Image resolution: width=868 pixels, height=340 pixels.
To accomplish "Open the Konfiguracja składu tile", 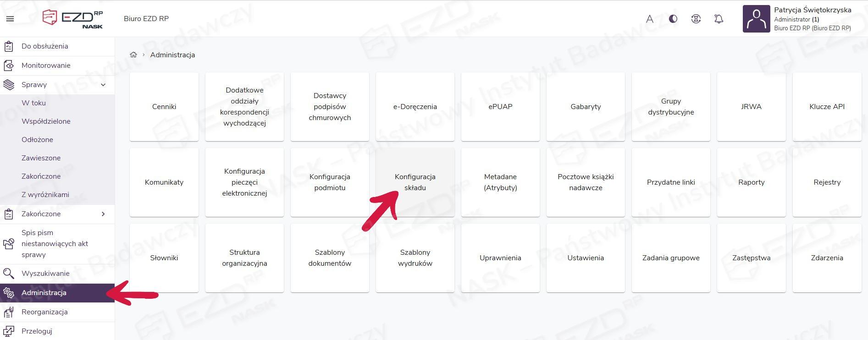I will coord(415,182).
